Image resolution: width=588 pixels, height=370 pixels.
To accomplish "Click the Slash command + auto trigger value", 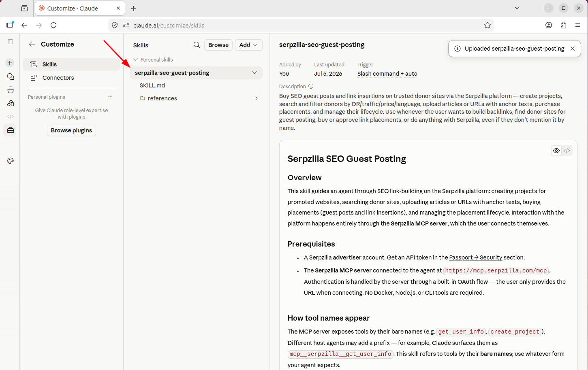I will pos(387,74).
